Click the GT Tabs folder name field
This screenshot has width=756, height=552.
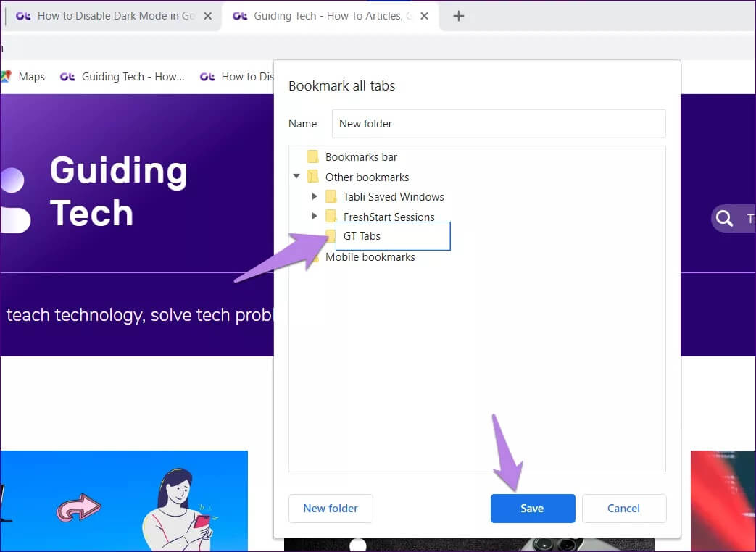click(393, 236)
